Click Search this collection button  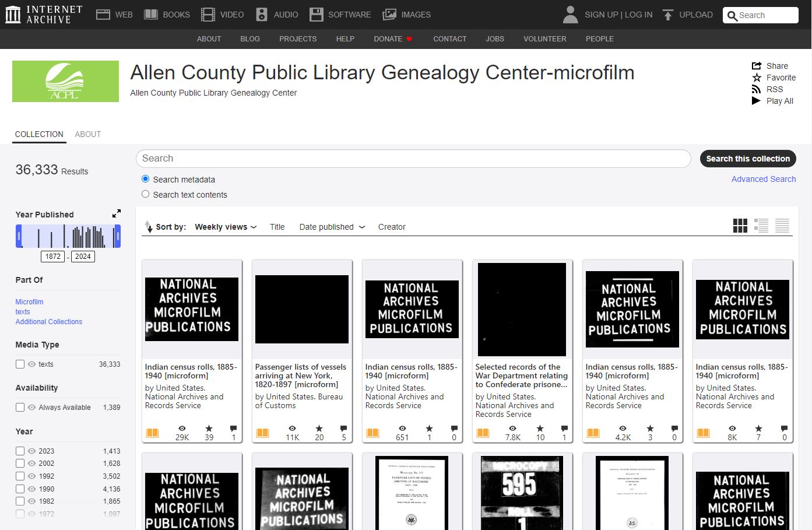[x=748, y=159]
